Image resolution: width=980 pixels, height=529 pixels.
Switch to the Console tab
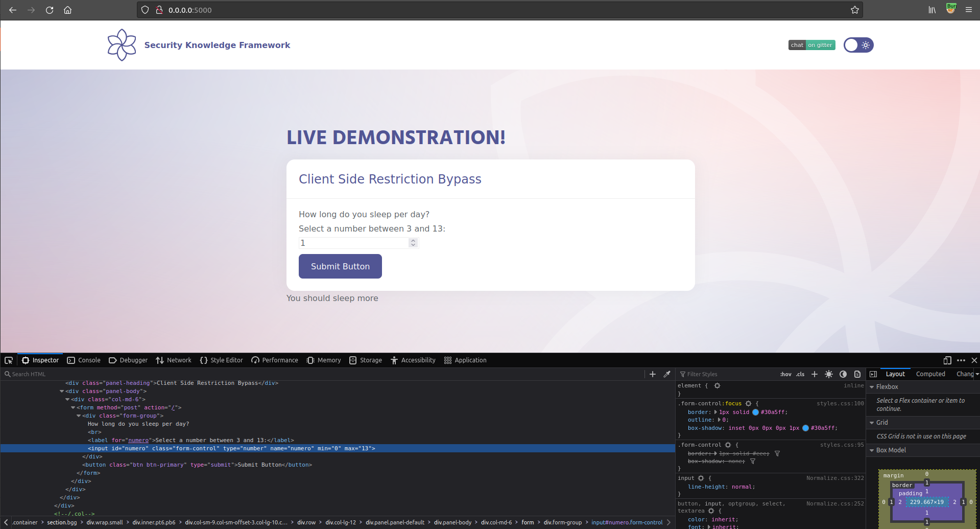(x=84, y=360)
